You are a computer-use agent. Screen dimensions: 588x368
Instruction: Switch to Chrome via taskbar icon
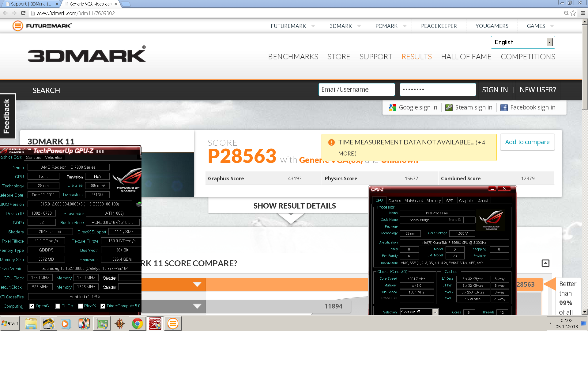tap(137, 324)
